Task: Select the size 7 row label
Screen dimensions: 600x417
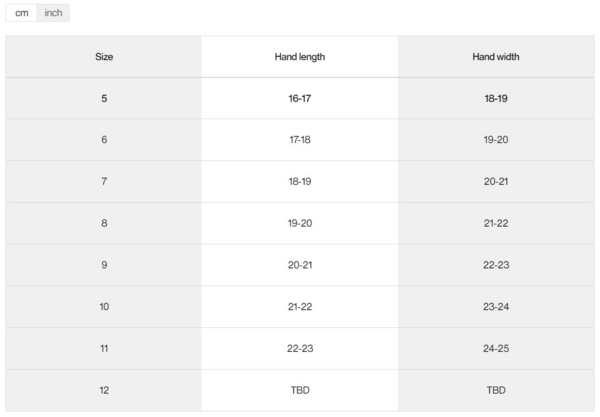Action: [104, 181]
